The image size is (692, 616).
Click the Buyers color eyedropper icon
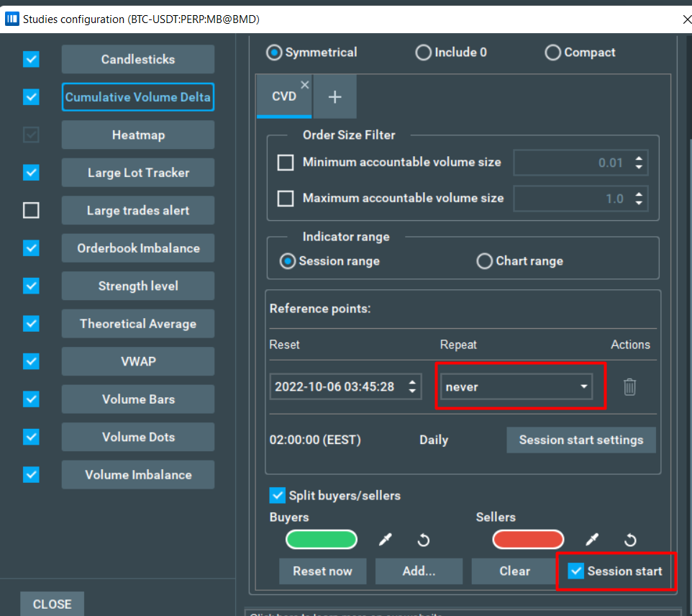(x=386, y=540)
